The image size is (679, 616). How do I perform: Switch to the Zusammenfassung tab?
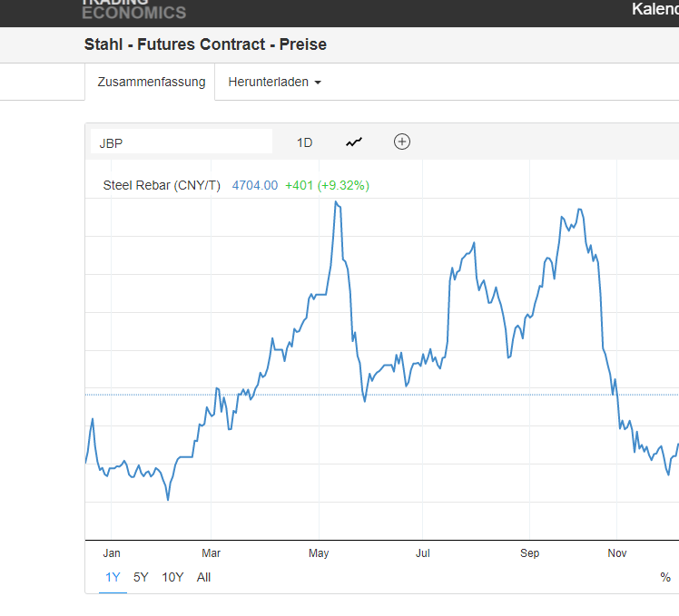151,82
